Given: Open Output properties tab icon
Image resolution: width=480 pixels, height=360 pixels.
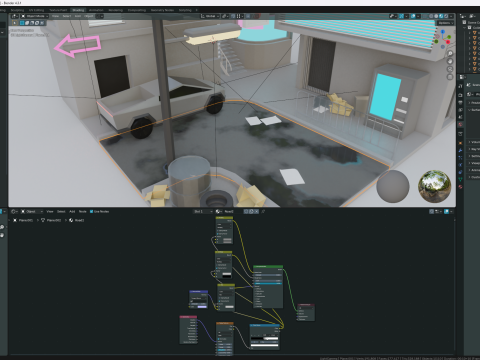Looking at the screenshot, I should 460,102.
